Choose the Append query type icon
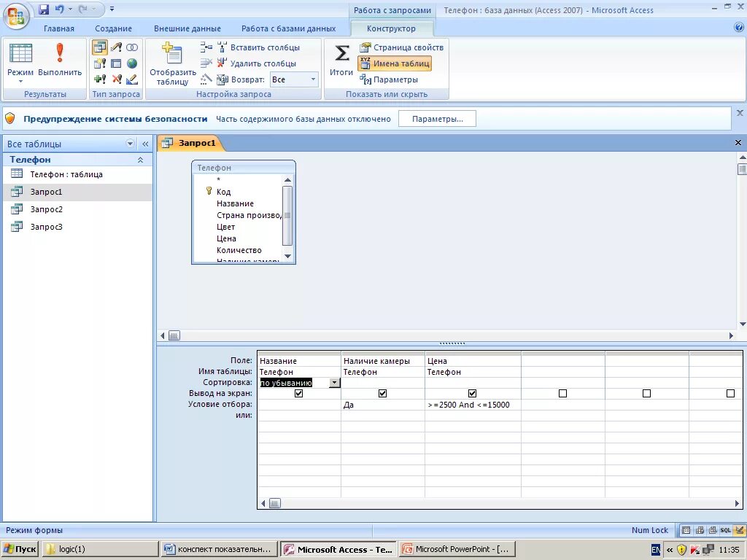 point(99,79)
